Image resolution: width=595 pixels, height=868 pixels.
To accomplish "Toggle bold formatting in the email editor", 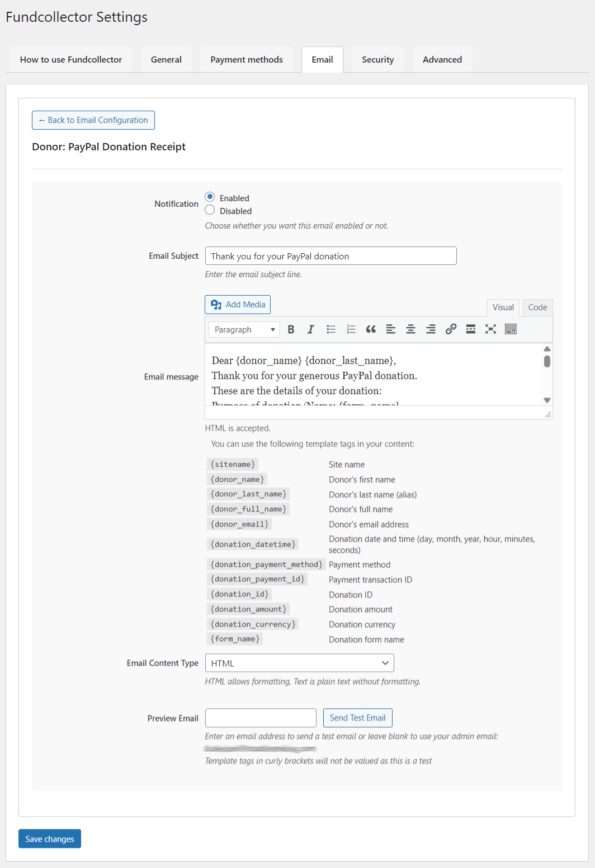I will (x=291, y=329).
